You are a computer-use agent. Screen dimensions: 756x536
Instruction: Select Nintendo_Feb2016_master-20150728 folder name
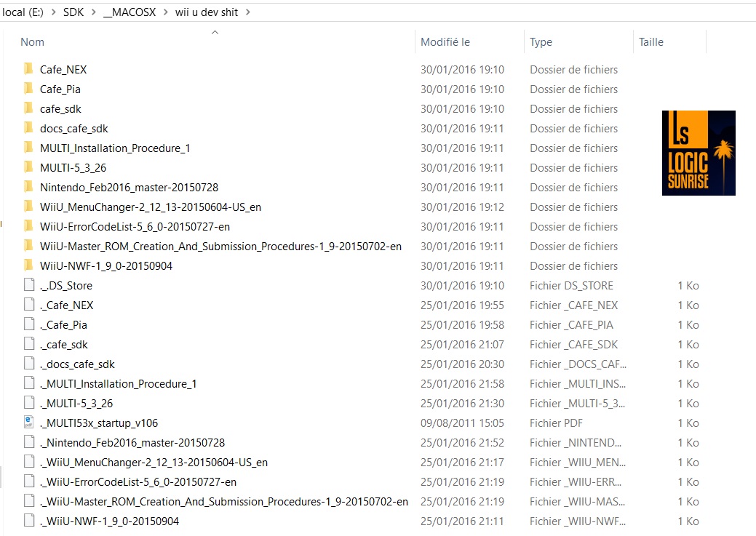click(x=130, y=187)
